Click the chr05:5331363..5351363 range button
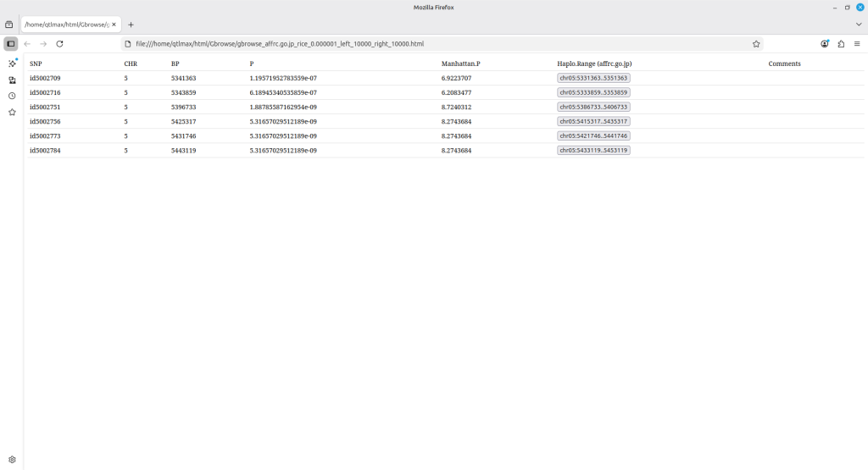 pos(593,78)
